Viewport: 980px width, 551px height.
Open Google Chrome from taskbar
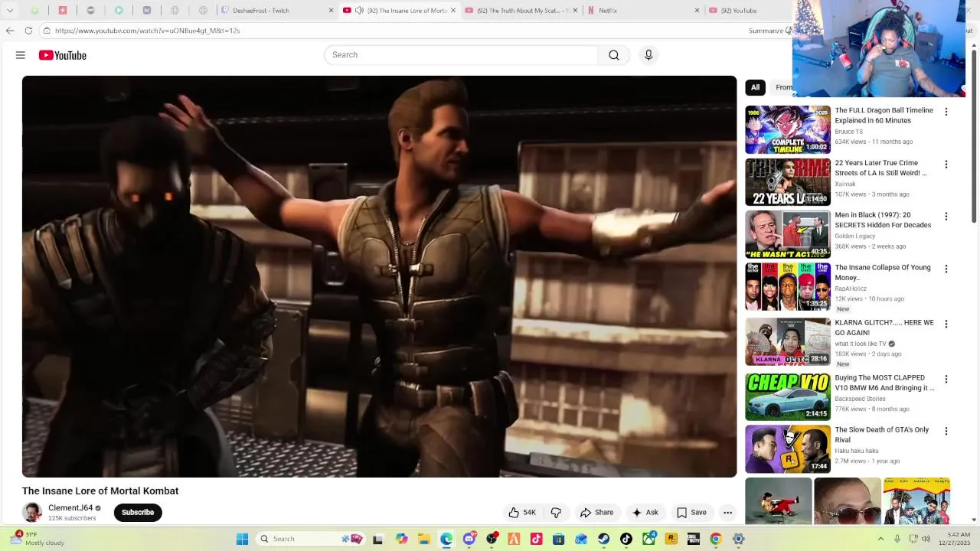715,539
